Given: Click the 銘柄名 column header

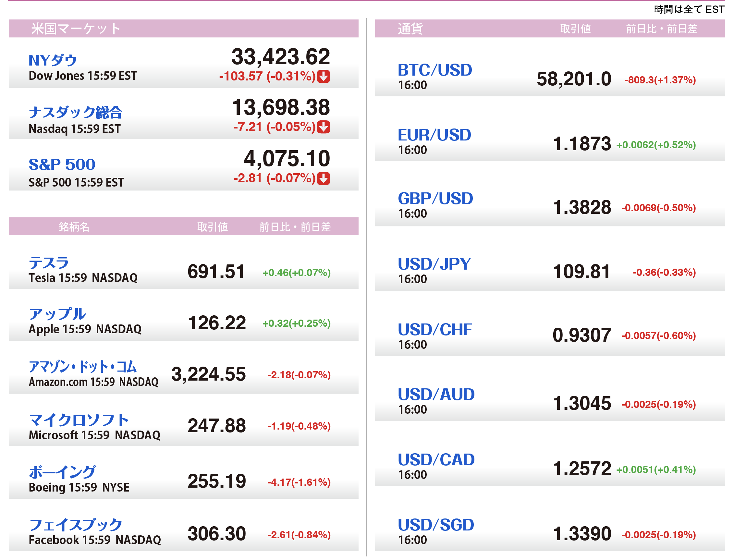Looking at the screenshot, I should (x=74, y=227).
